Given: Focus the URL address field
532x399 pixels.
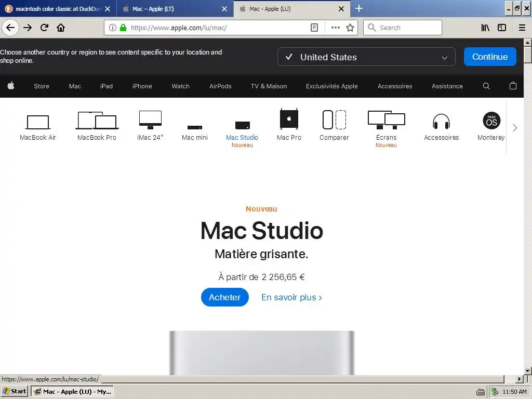Looking at the screenshot, I should (217, 28).
